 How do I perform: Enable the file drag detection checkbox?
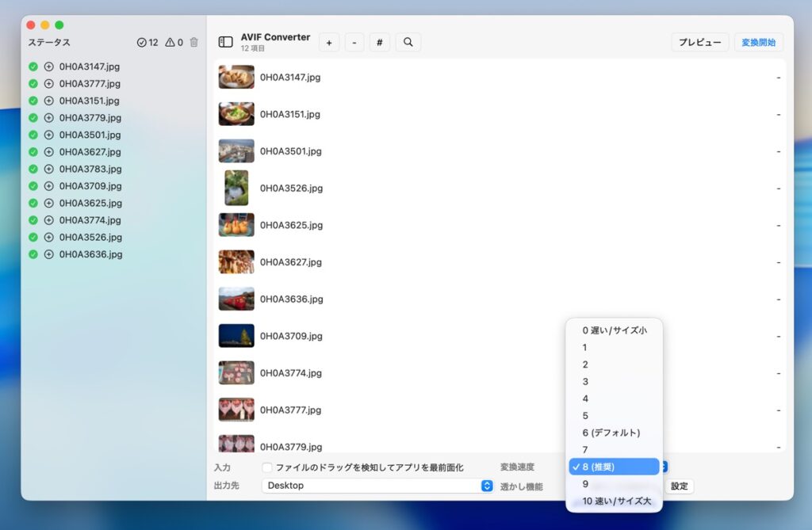267,467
